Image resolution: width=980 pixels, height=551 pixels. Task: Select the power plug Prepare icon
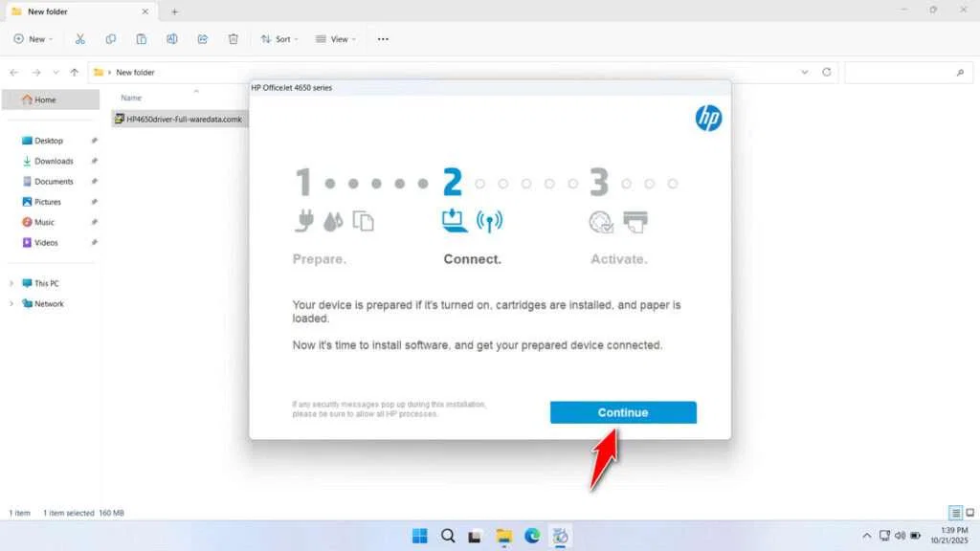click(x=305, y=219)
